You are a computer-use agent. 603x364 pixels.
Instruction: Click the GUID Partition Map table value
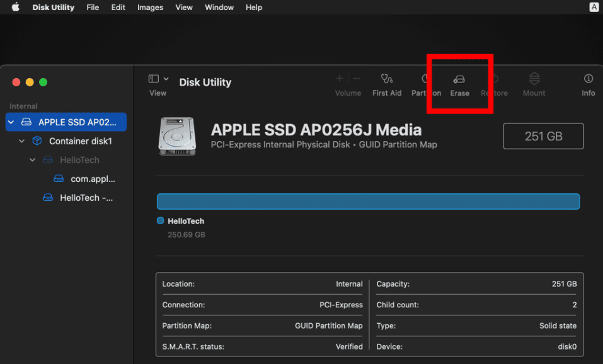coord(329,326)
